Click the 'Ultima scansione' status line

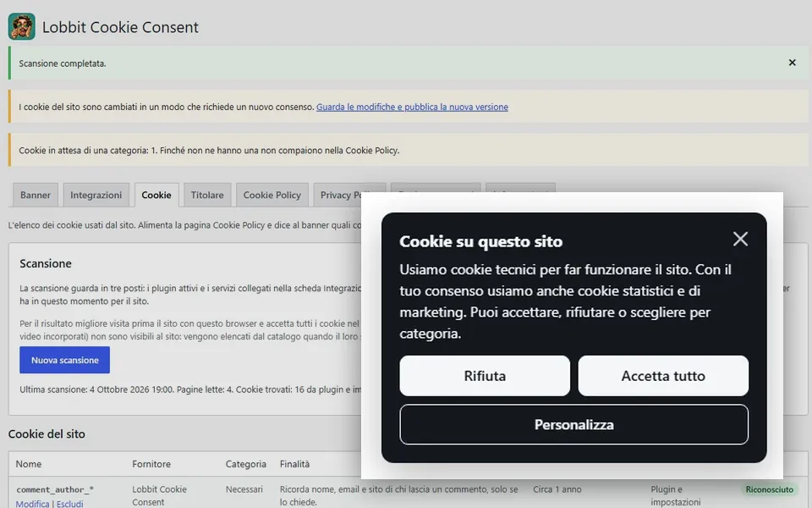(190, 389)
